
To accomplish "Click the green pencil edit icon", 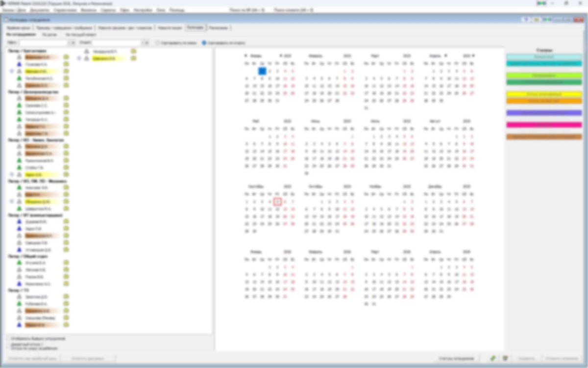I will click(493, 359).
